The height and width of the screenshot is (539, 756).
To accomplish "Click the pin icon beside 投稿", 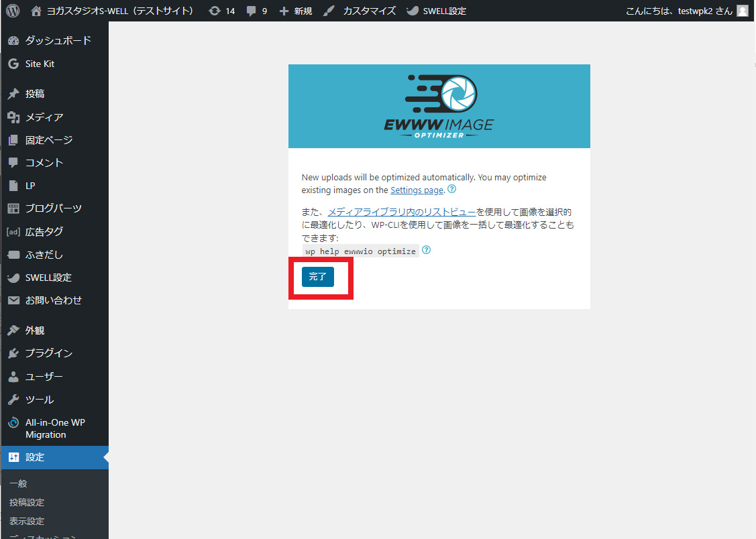I will click(x=13, y=93).
